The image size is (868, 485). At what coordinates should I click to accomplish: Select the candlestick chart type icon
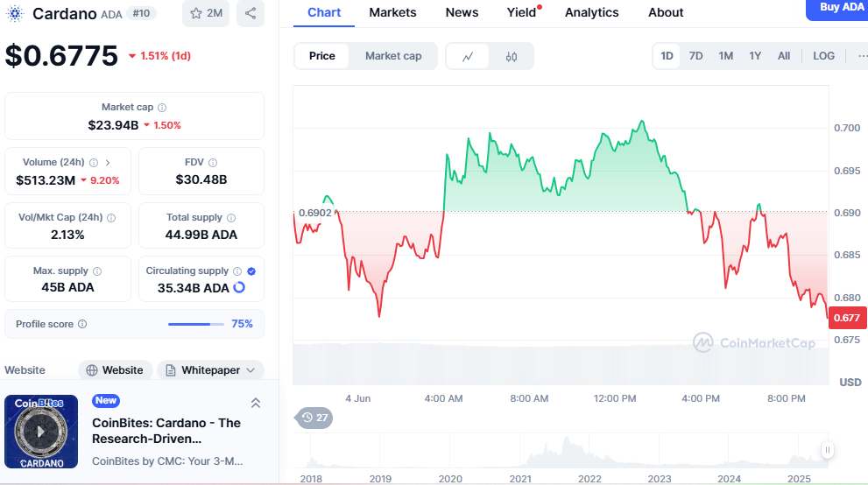click(x=512, y=56)
